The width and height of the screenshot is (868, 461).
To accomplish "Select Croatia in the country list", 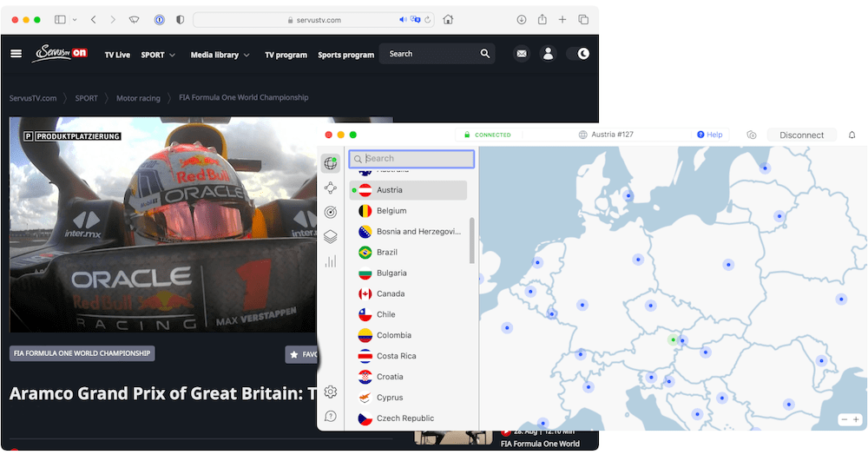I will pos(409,377).
